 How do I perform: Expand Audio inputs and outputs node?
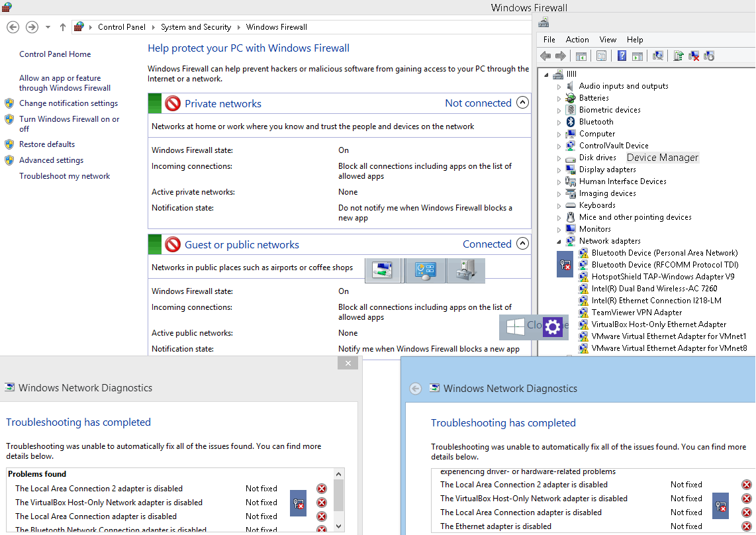pos(559,87)
